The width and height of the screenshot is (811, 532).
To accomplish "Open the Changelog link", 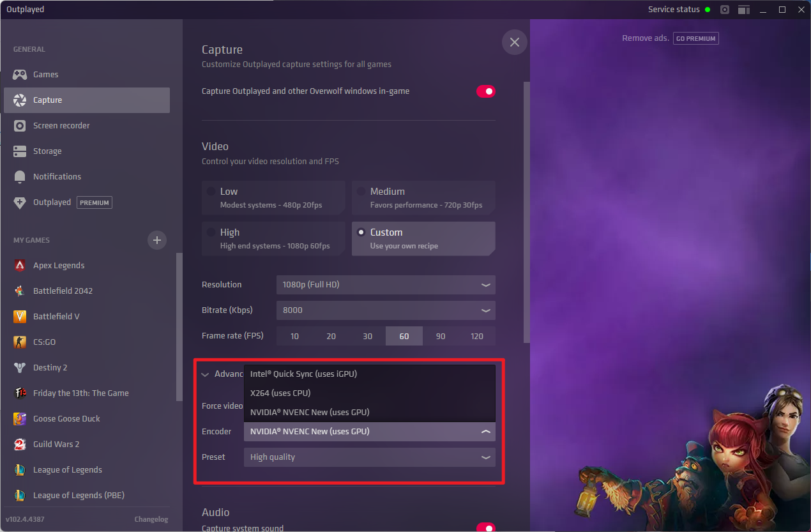I will [151, 519].
